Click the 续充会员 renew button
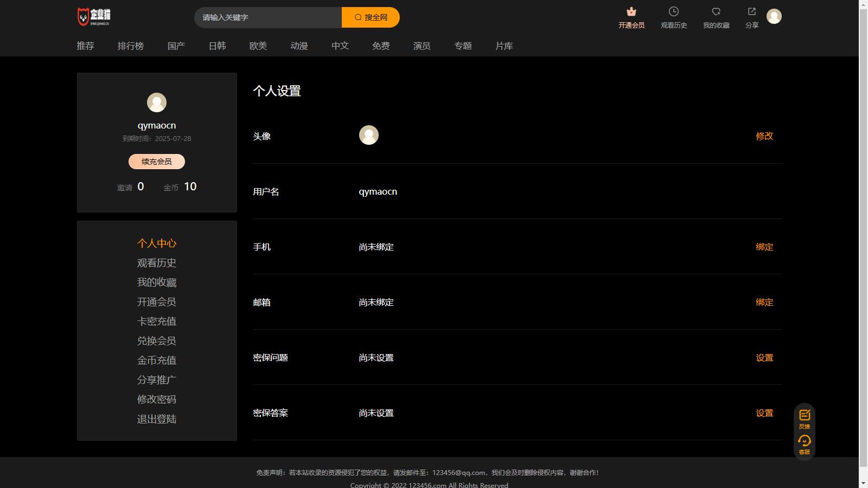Screen dimensions: 868x488 click(x=156, y=162)
